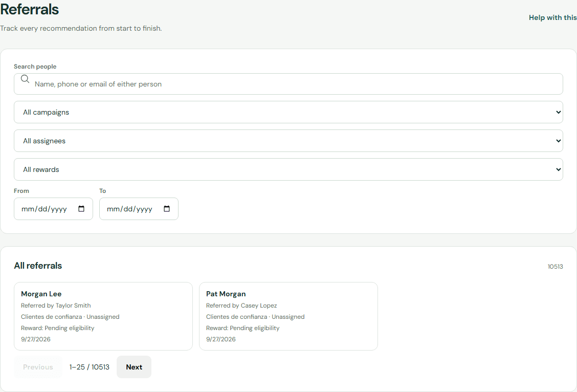This screenshot has height=392, width=577.
Task: Click Reward: Pending eligibility on Morgan Lee card
Action: click(58, 328)
